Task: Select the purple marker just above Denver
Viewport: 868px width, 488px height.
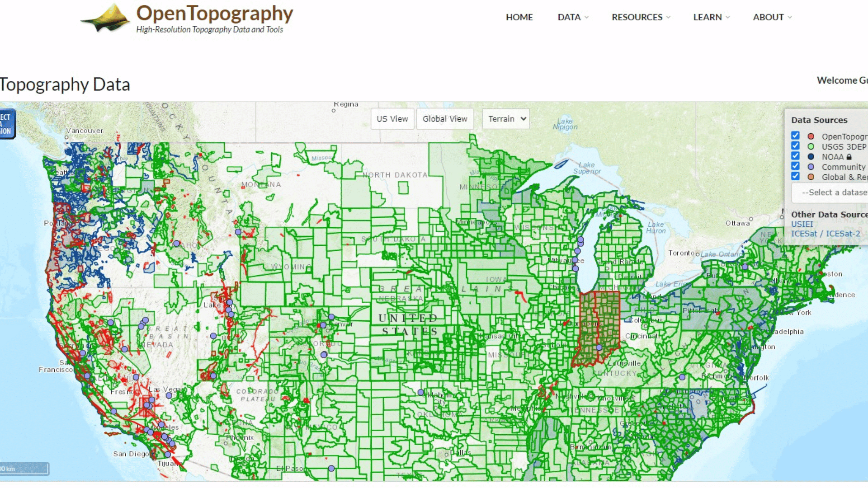Action: [x=331, y=317]
